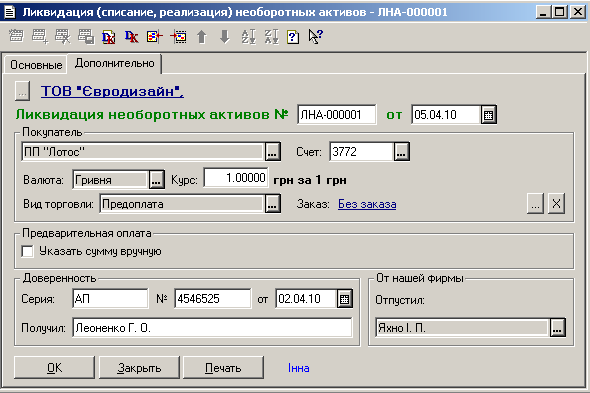The width and height of the screenshot is (590, 393).
Task: Click the move down arrow icon
Action: (225, 37)
